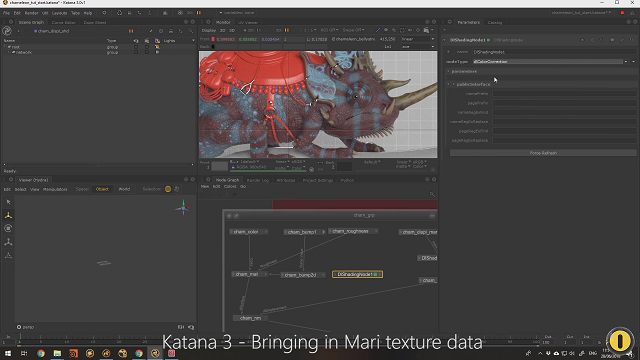Click the eye icon in Monitor toolbar
640x360 pixels.
tap(386, 30)
